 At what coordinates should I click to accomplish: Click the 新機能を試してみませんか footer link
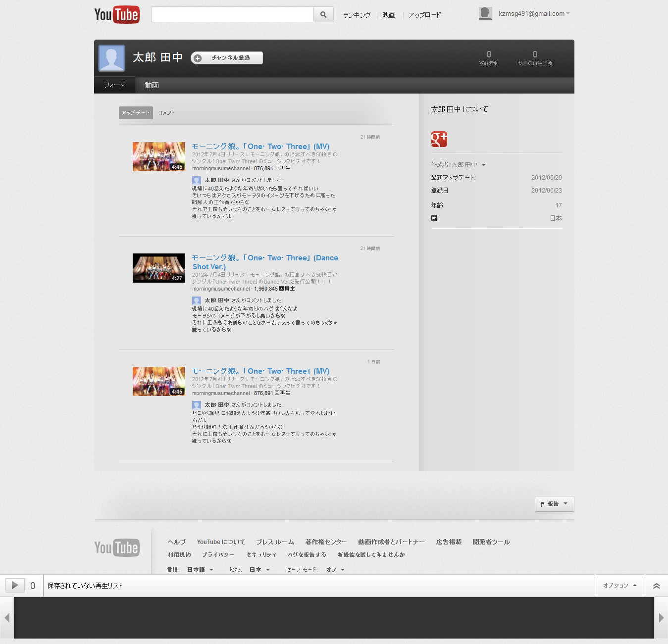point(371,555)
